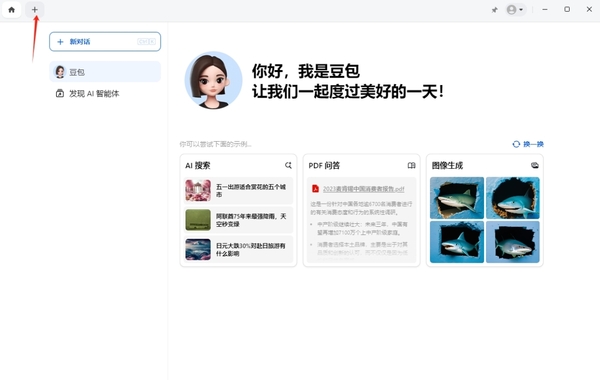The height and width of the screenshot is (380, 600).
Task: Click the 豆包 avatar portrait
Action: coord(214,80)
